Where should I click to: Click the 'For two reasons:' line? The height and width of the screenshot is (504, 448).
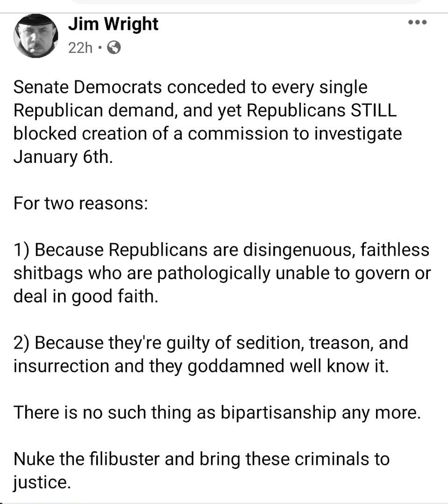click(x=81, y=203)
